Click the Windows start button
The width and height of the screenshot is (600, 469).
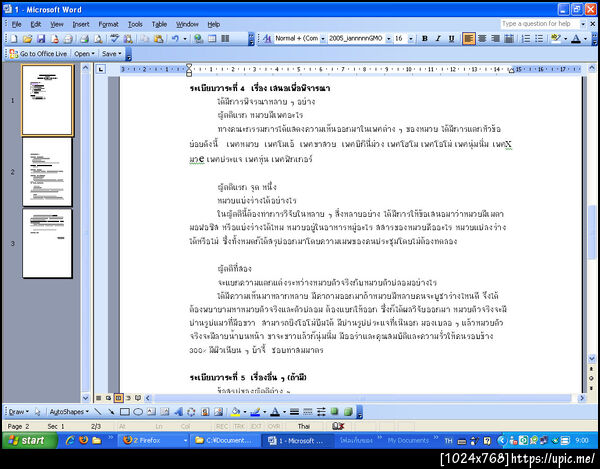click(30, 441)
